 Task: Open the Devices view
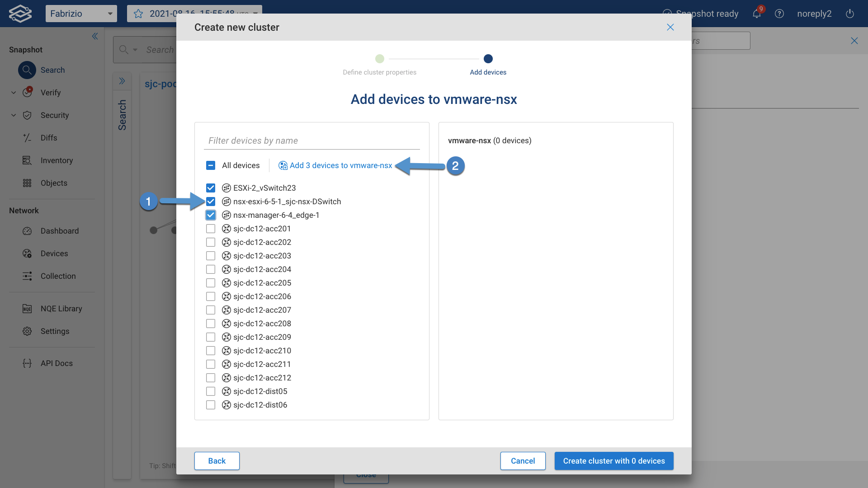point(54,253)
